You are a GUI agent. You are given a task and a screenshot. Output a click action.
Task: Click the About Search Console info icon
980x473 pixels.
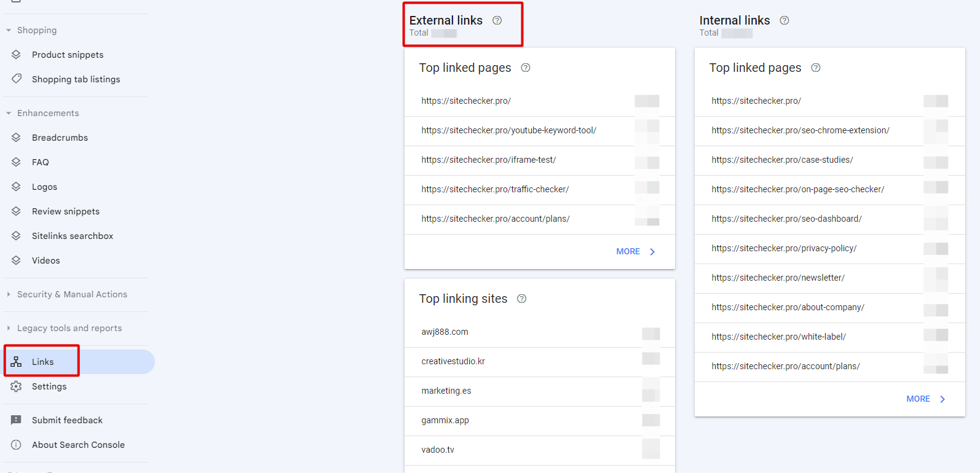[x=17, y=445]
